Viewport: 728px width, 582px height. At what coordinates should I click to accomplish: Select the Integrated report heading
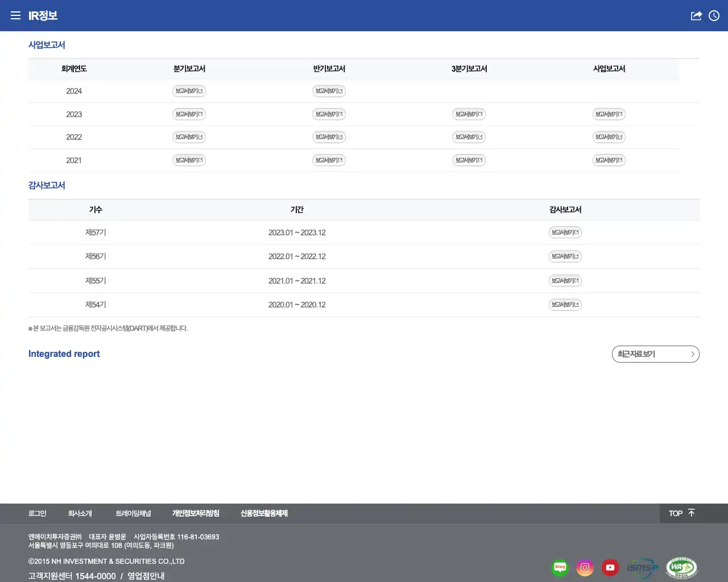point(64,354)
